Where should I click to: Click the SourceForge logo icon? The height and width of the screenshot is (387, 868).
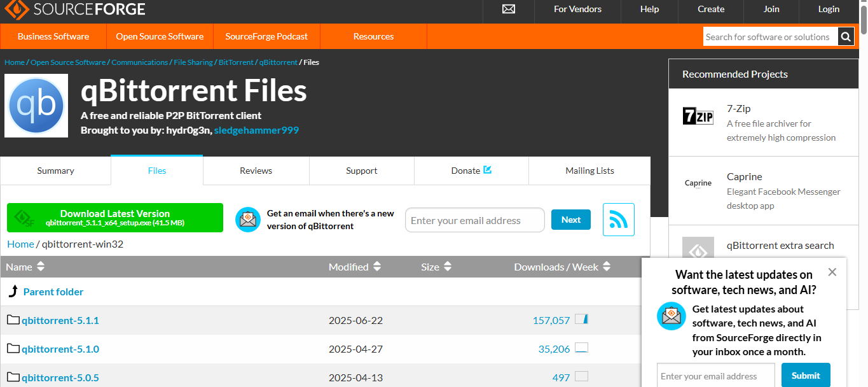coord(16,9)
